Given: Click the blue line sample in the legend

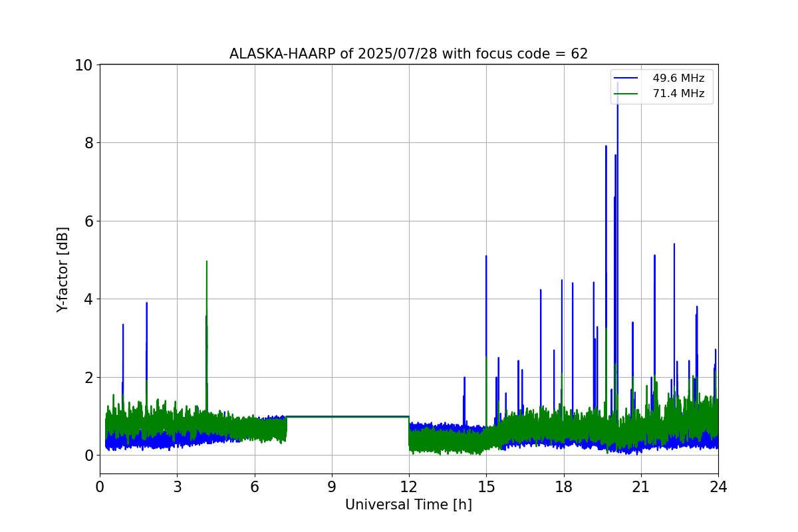Looking at the screenshot, I should coord(626,78).
